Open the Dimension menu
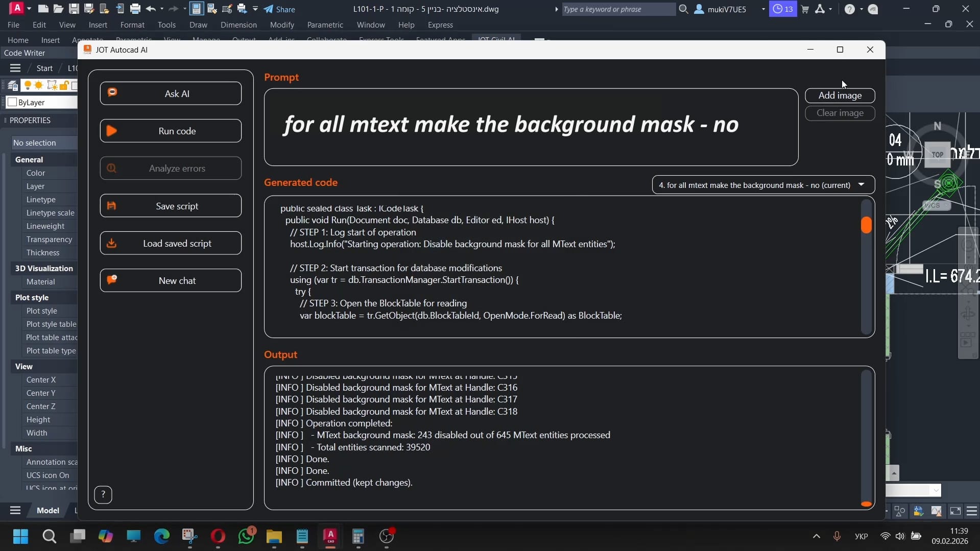 pyautogui.click(x=238, y=25)
